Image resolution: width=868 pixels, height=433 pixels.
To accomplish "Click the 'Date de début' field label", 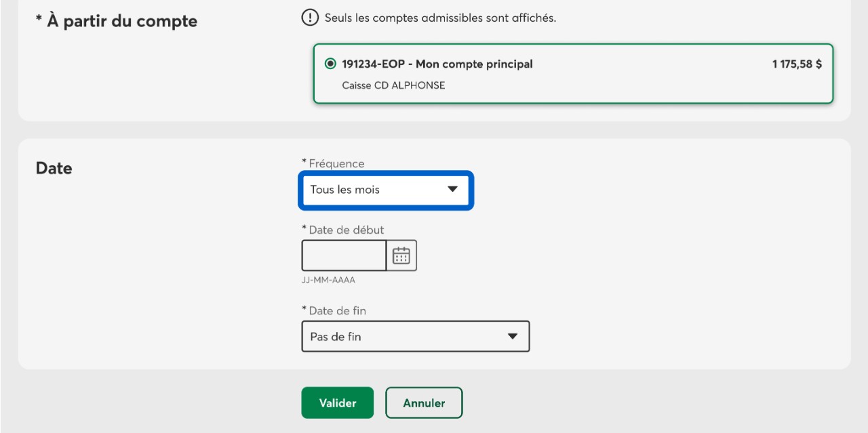I will [346, 230].
